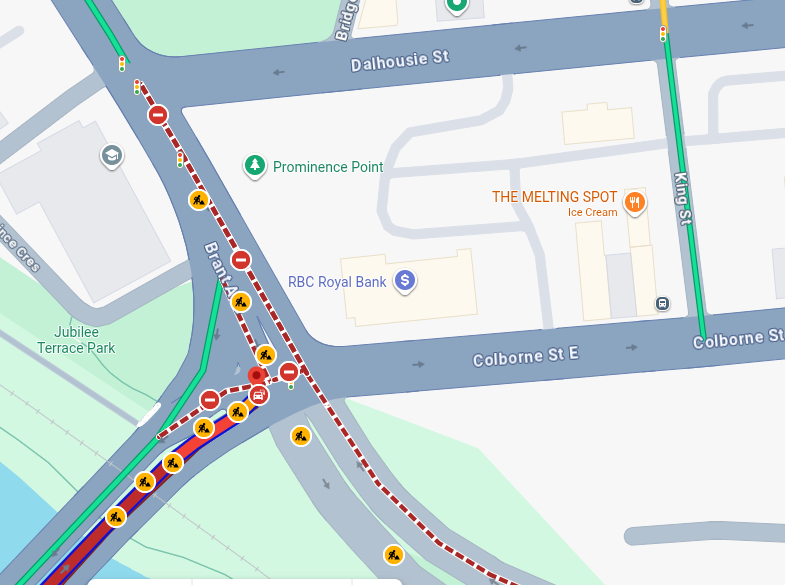Click the Jubilee Terrace Park label
The width and height of the screenshot is (785, 585).
pyautogui.click(x=76, y=340)
